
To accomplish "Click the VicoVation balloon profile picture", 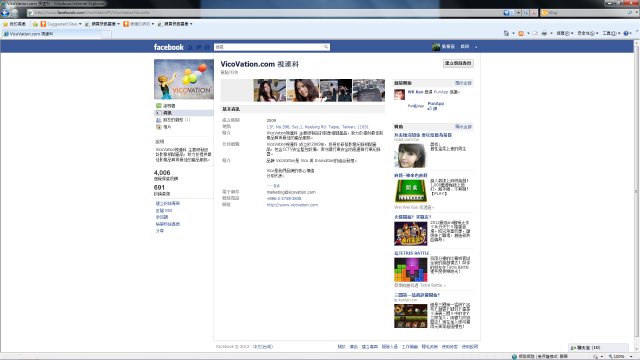I will coord(184,79).
